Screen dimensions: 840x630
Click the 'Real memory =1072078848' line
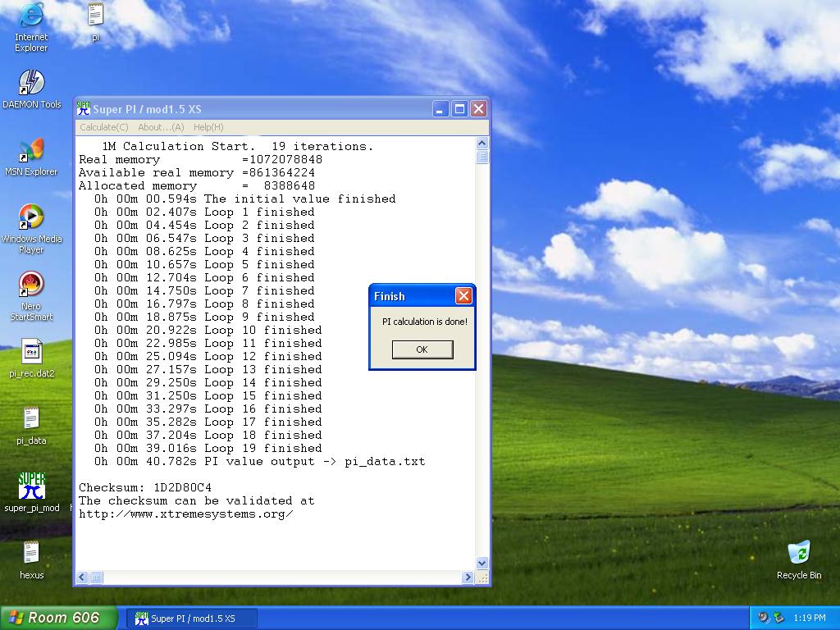(x=200, y=160)
